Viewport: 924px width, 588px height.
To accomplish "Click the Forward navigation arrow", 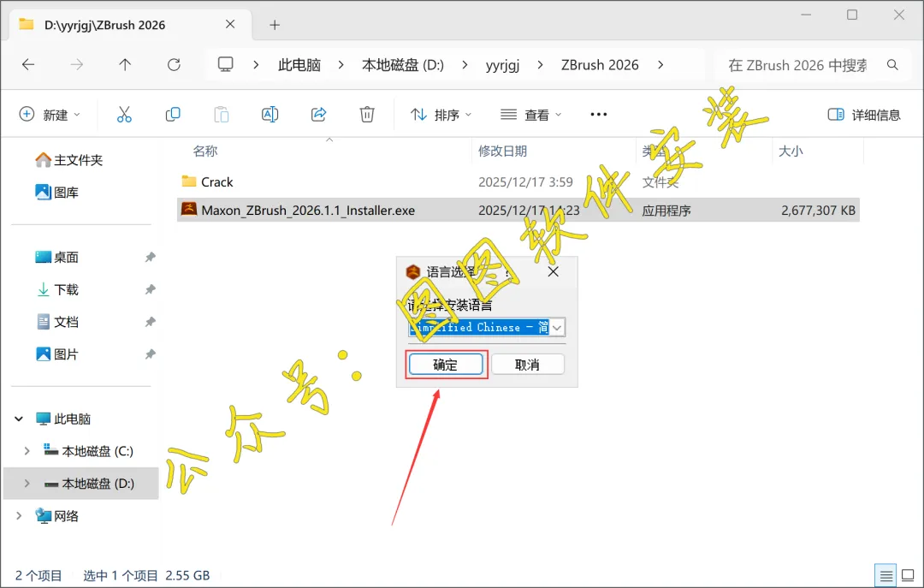I will [77, 65].
